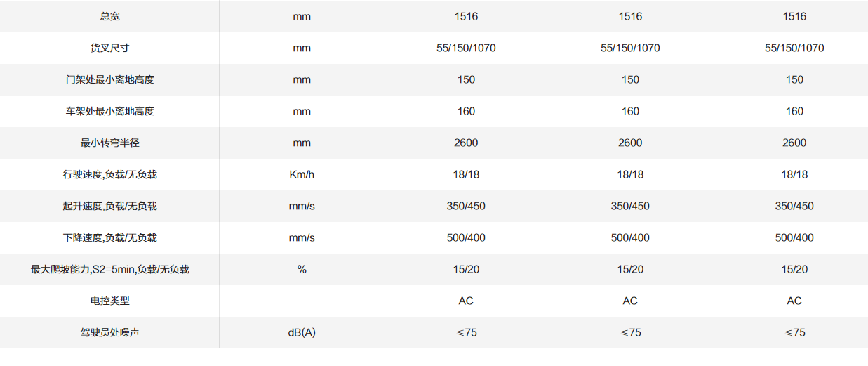The width and height of the screenshot is (868, 366).
Task: Click the 驾驶员处噪声 row label
Action: coord(109,332)
